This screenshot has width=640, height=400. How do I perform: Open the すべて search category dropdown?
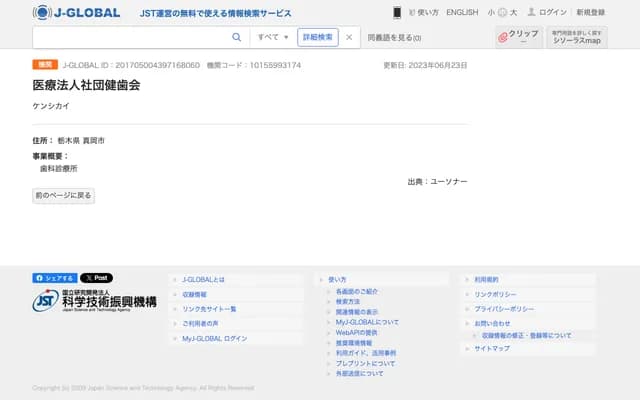click(273, 37)
